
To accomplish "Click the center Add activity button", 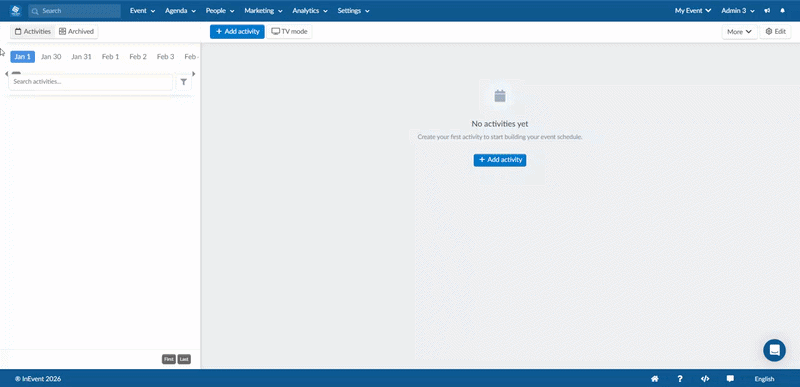I will [500, 160].
